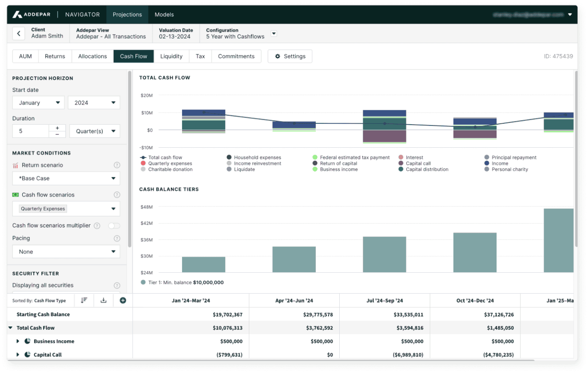Open the Commitments tab
This screenshot has width=588, height=373.
[236, 56]
